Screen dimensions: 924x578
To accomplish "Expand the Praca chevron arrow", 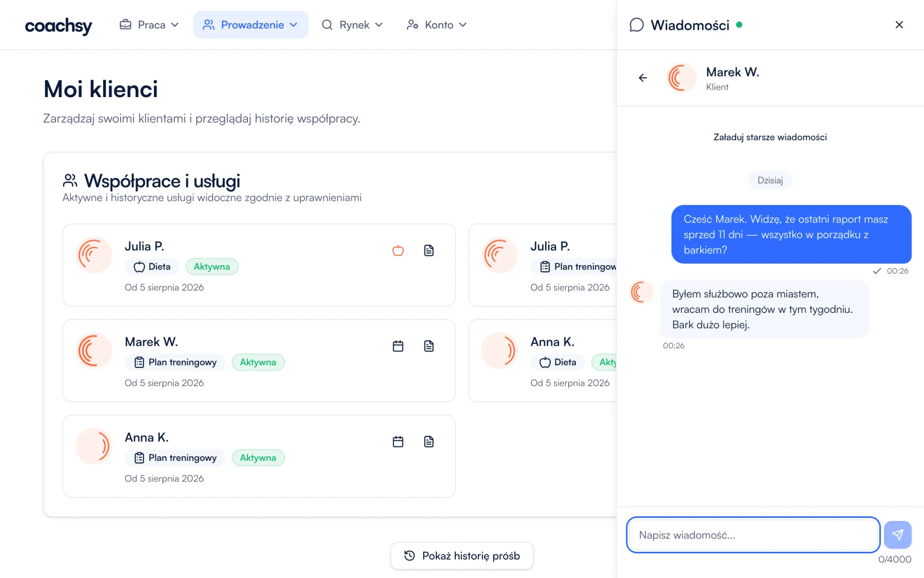I will click(x=175, y=25).
